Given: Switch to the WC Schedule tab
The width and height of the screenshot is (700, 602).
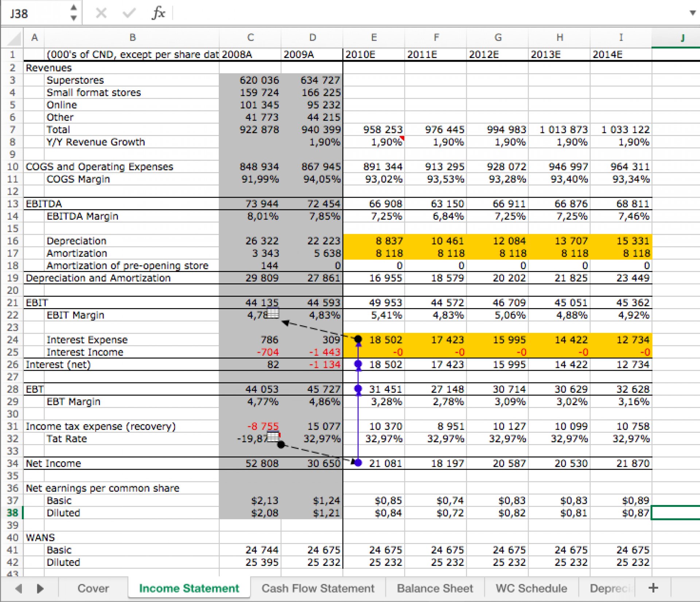Looking at the screenshot, I should 531,588.
